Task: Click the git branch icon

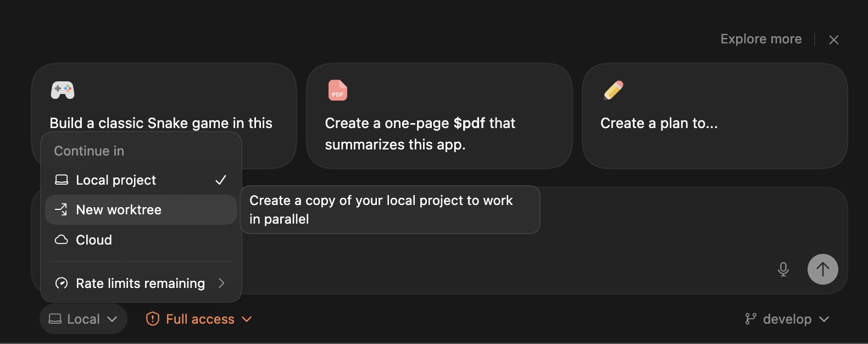Action: (x=750, y=319)
